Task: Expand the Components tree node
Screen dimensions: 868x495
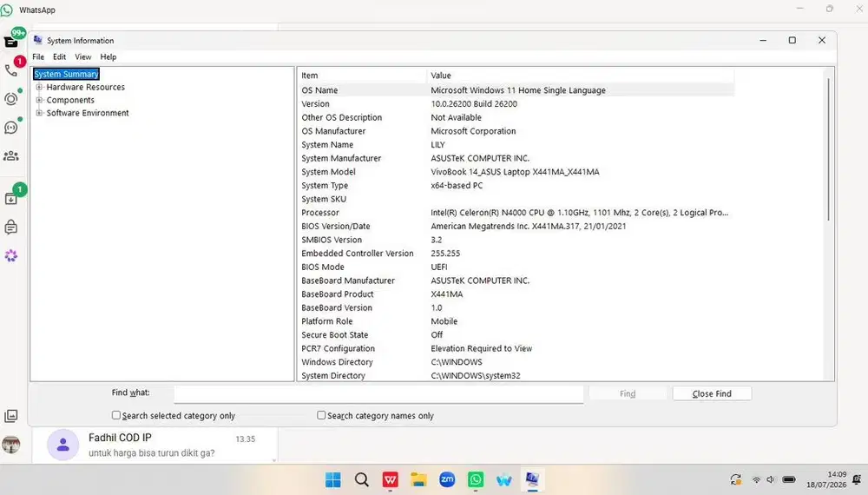Action: coord(39,100)
